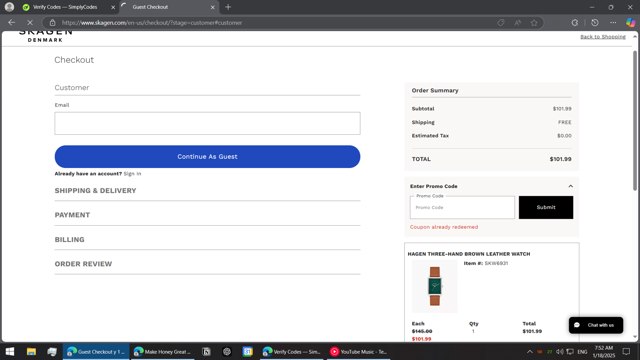This screenshot has width=640, height=360.
Task: Expand Shipping & Delivery section
Action: click(x=96, y=191)
